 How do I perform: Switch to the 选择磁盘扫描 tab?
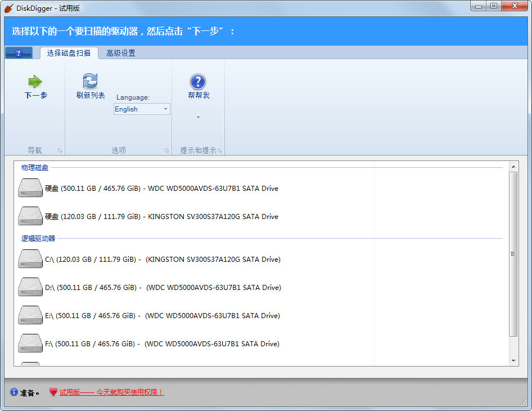[69, 53]
